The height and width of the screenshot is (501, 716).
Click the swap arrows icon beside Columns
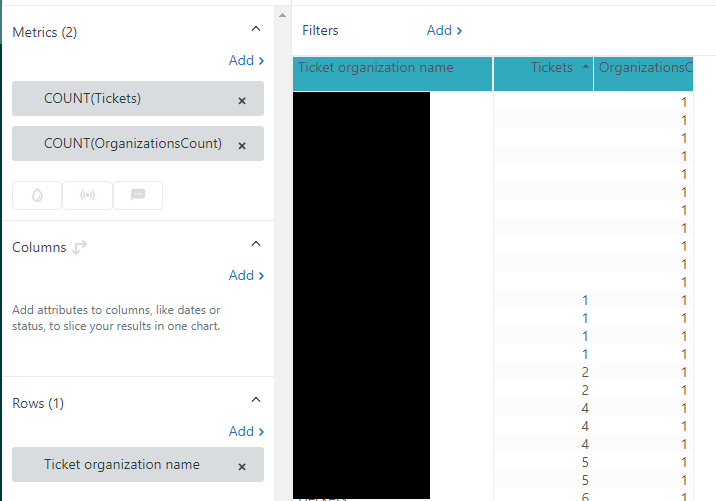point(80,246)
